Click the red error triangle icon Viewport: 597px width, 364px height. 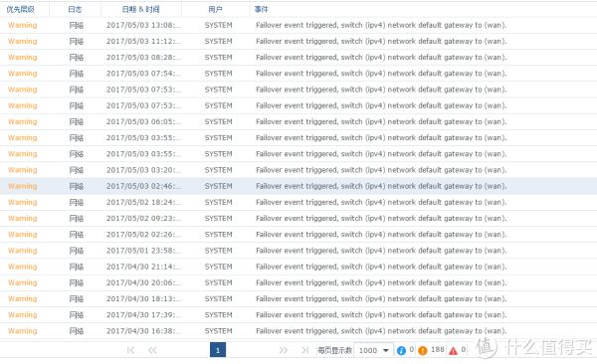point(453,351)
